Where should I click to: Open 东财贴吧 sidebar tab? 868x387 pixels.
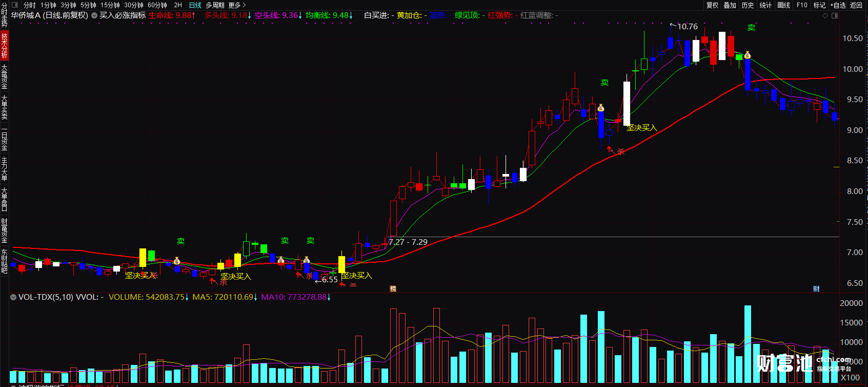pos(4,261)
